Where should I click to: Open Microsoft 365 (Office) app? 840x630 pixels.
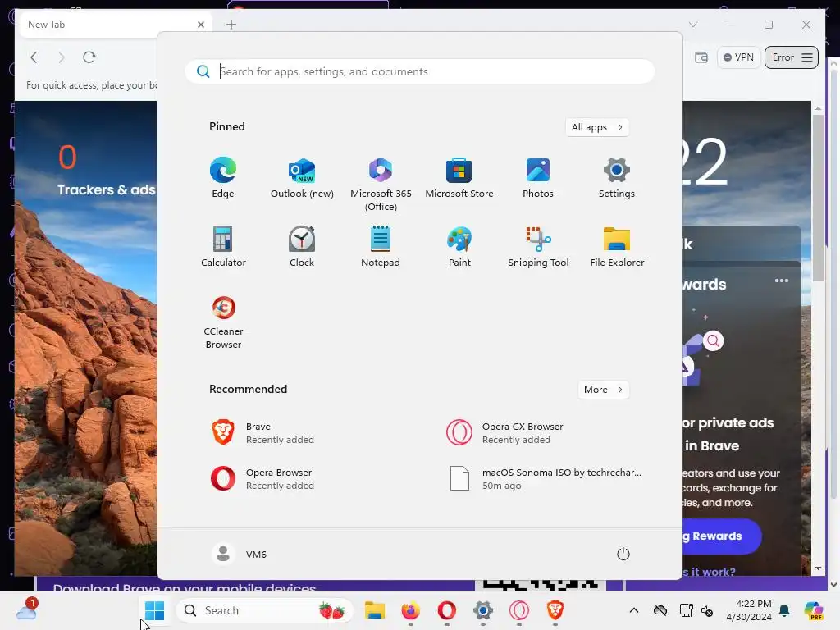tap(381, 185)
